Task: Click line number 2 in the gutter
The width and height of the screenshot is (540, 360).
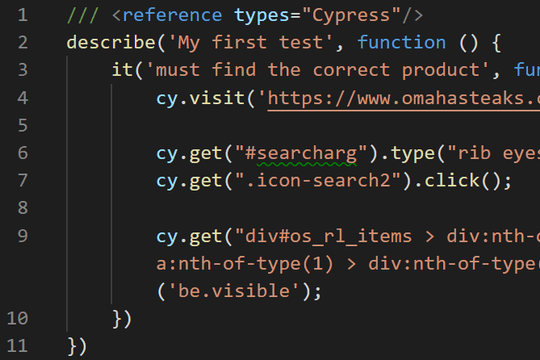Action: coord(23,43)
